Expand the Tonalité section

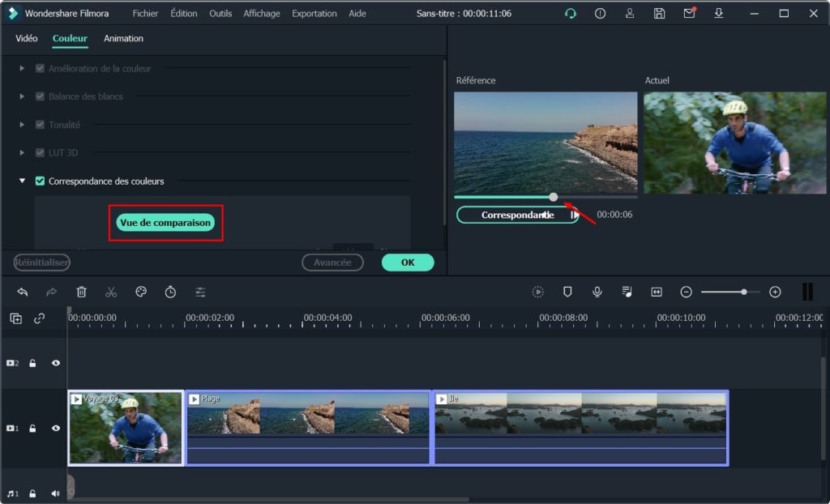(x=22, y=125)
